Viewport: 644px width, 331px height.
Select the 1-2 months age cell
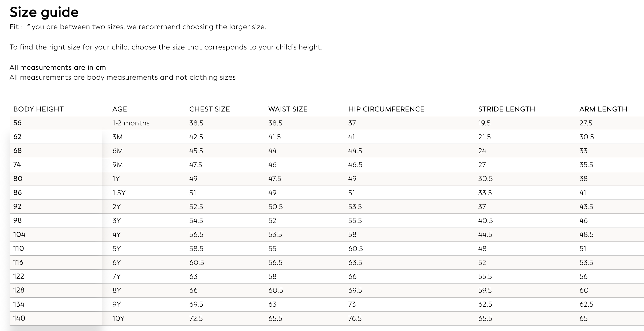coord(131,123)
